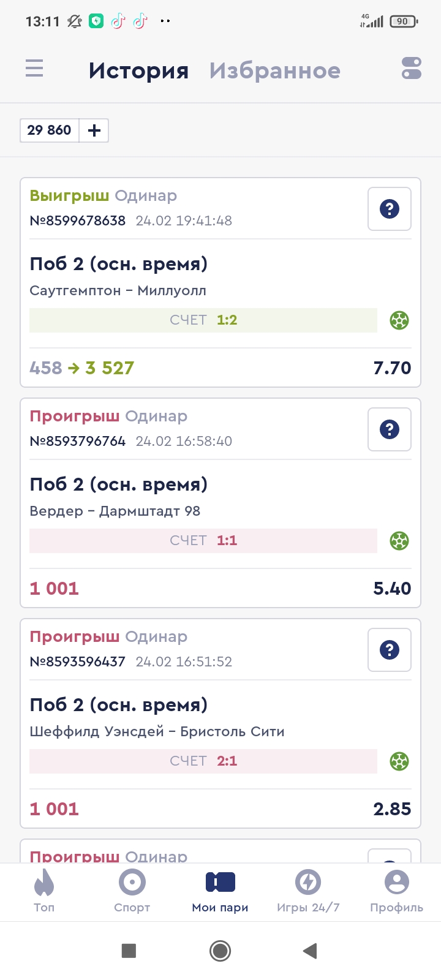Open help for bet №8593596437
441x980 pixels.
[389, 650]
